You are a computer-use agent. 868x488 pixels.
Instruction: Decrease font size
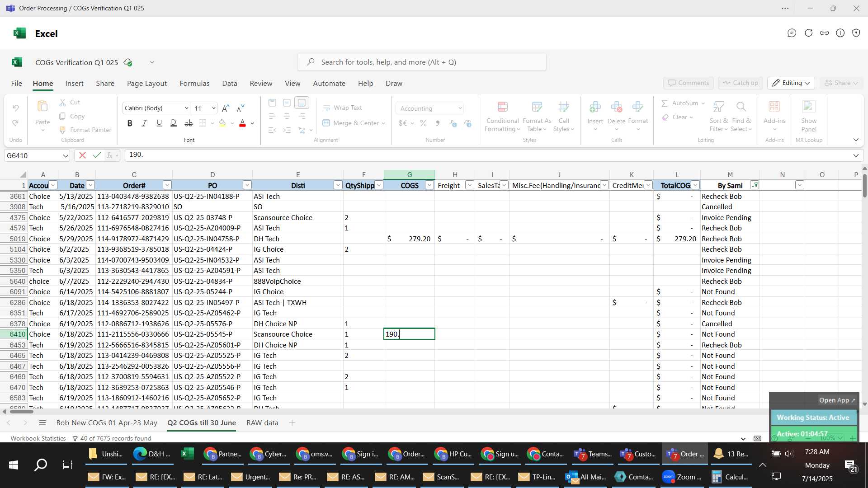(241, 108)
